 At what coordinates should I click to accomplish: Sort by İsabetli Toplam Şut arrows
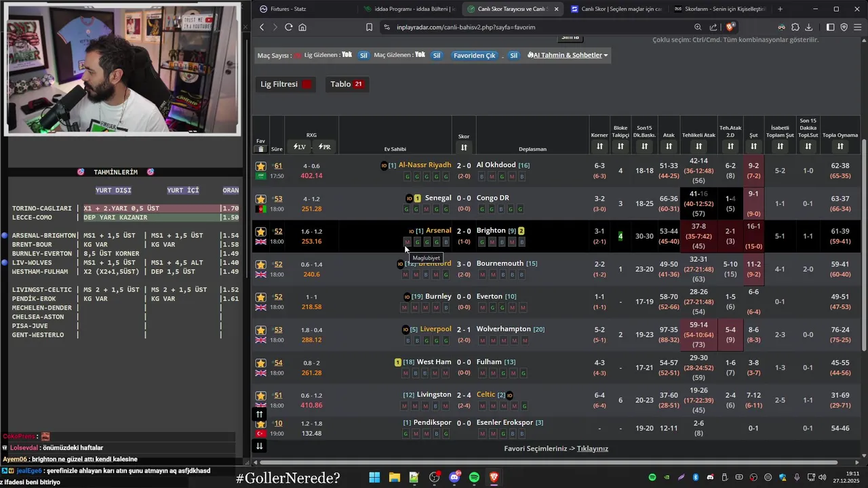[x=780, y=146]
